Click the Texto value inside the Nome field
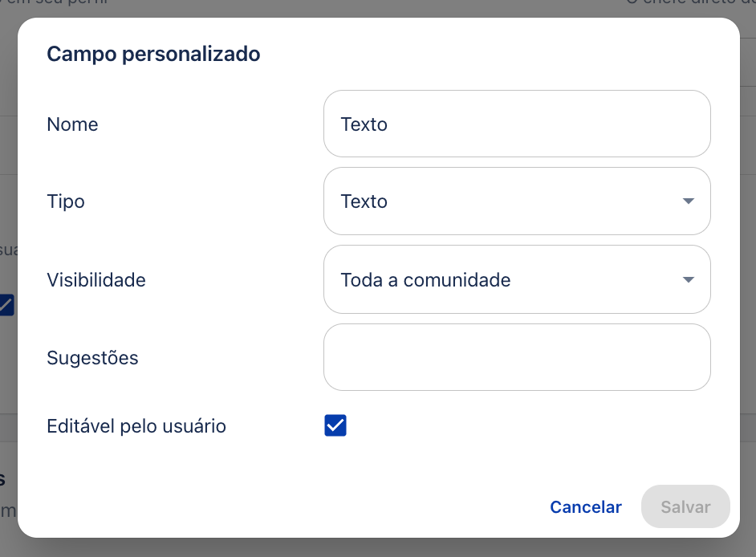Screen dimensions: 756x557 pyautogui.click(x=364, y=124)
